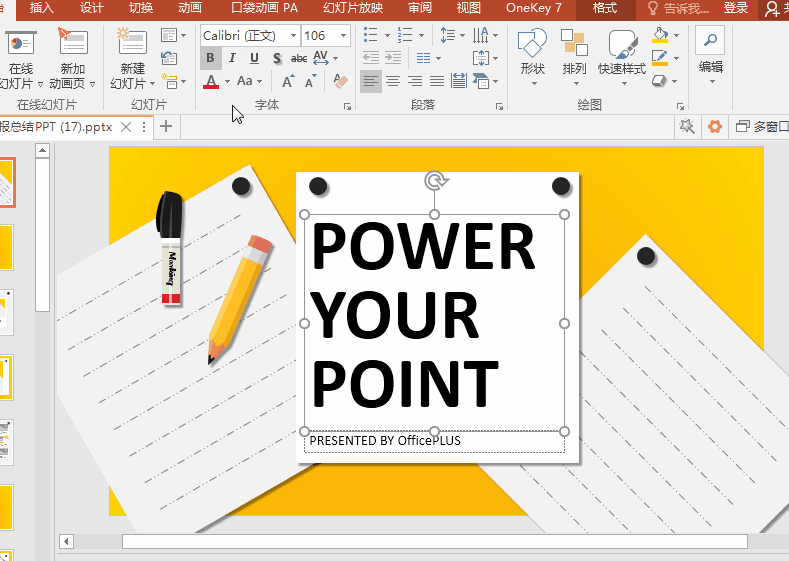Viewport: 789px width, 561px height.
Task: Align text right
Action: pos(415,81)
